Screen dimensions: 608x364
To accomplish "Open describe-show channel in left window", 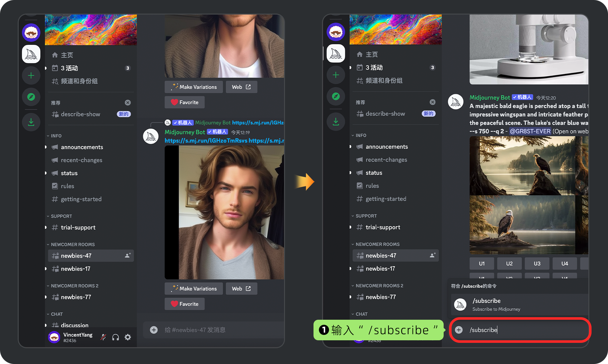I will (91, 114).
